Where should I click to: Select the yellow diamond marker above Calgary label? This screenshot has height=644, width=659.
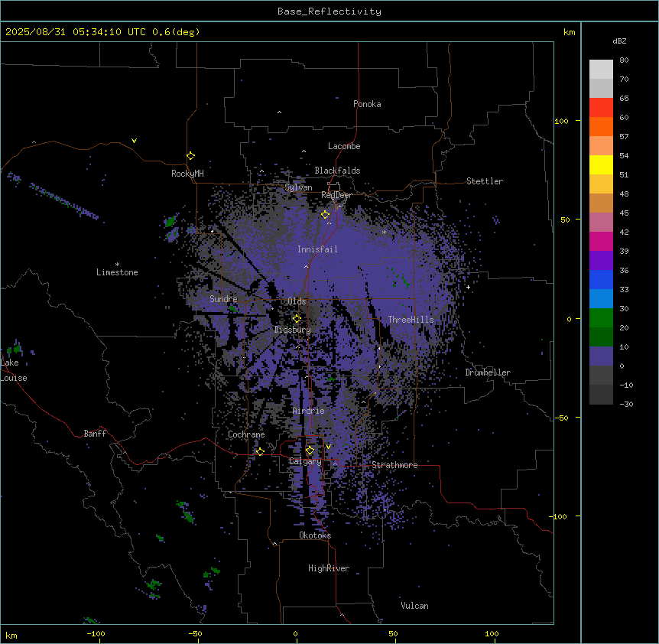(310, 450)
